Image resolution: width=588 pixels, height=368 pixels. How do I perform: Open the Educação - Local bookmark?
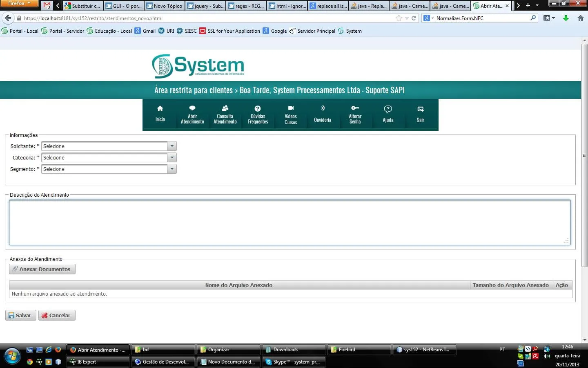tap(109, 31)
